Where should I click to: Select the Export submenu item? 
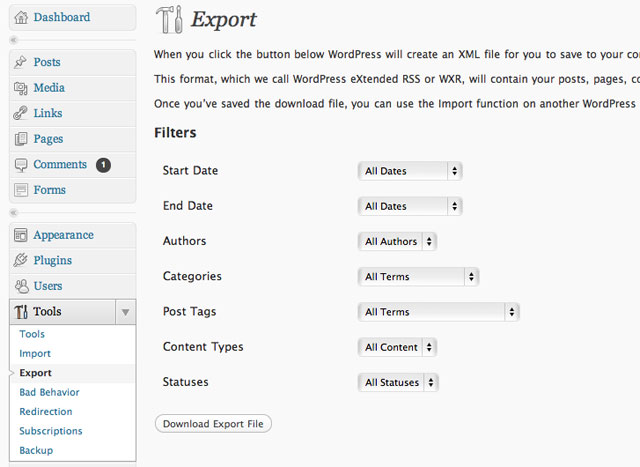coord(36,373)
